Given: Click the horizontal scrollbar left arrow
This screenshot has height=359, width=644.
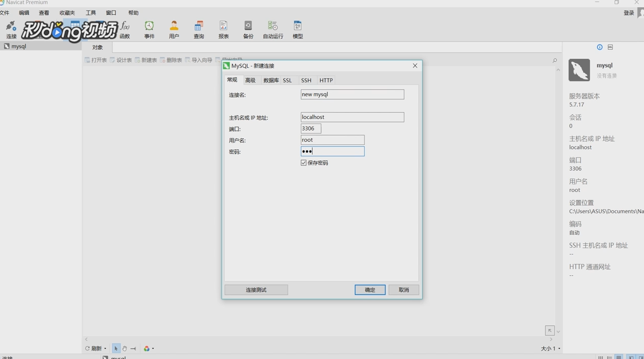Looking at the screenshot, I should (86, 339).
